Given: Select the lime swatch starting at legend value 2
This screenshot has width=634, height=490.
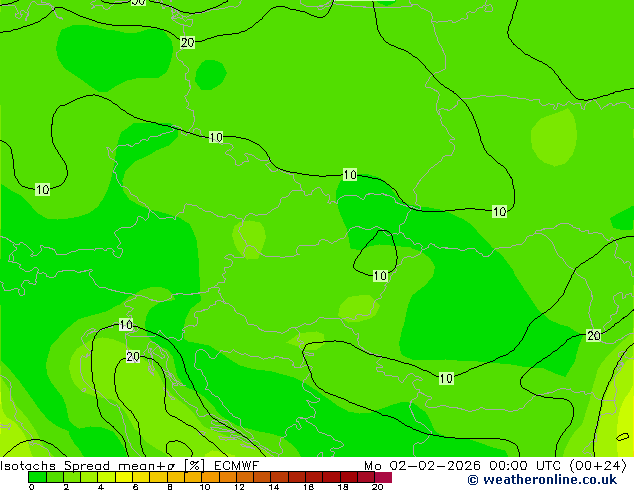Looking at the screenshot, I should 72,477.
